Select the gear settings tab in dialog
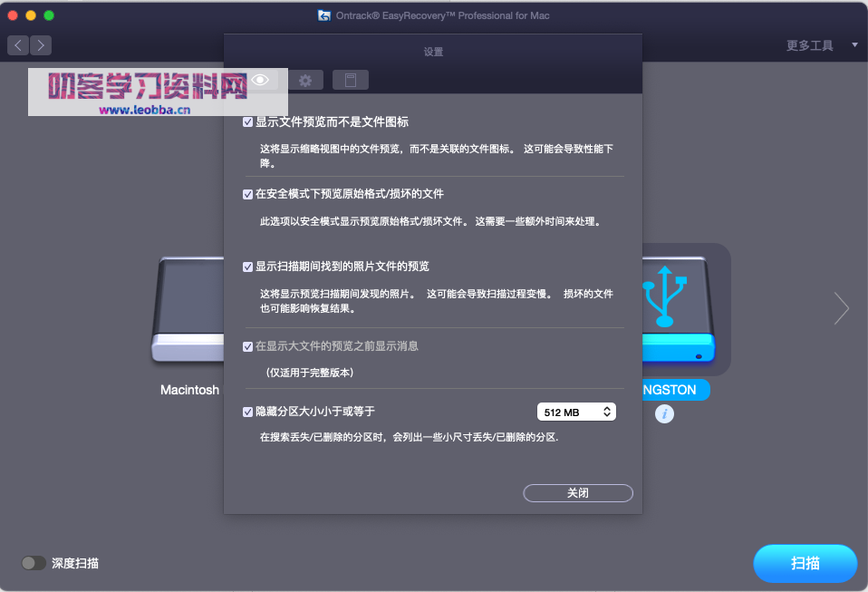868x592 pixels. (305, 80)
